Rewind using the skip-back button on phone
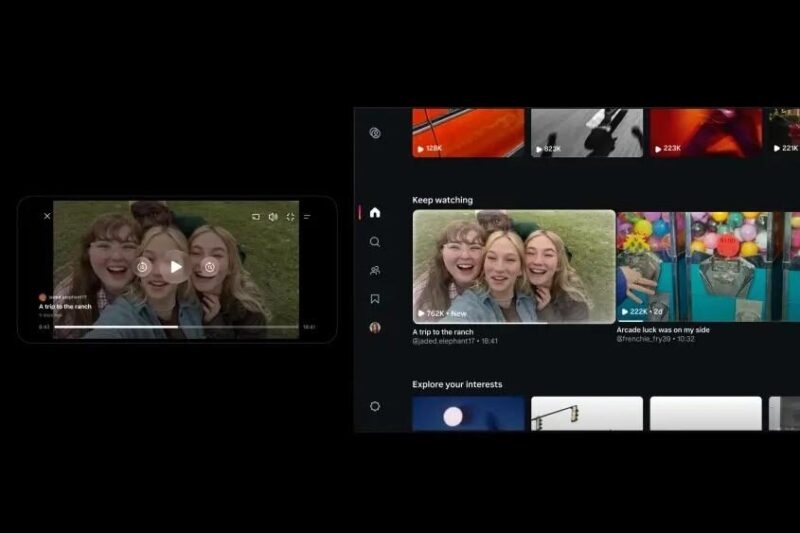The width and height of the screenshot is (800, 533). pyautogui.click(x=142, y=267)
